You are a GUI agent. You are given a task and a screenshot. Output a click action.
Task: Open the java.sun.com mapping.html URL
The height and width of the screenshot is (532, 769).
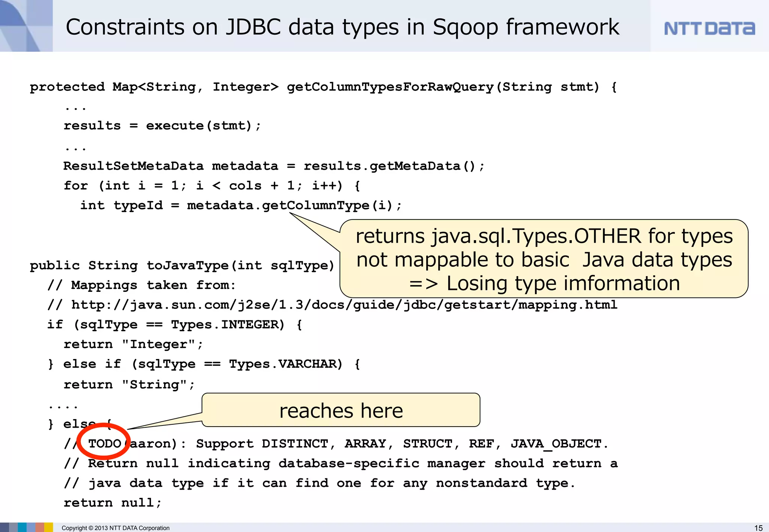[344, 305]
